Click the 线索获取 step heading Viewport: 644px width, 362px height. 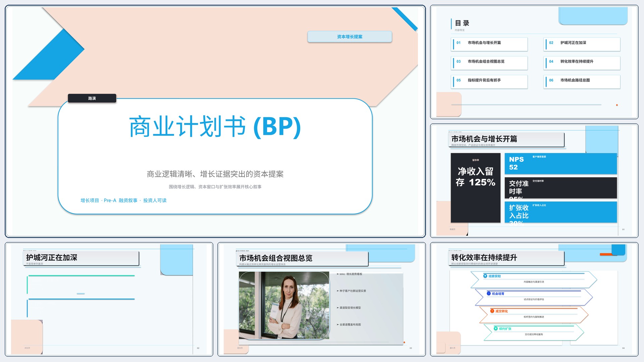tap(495, 276)
